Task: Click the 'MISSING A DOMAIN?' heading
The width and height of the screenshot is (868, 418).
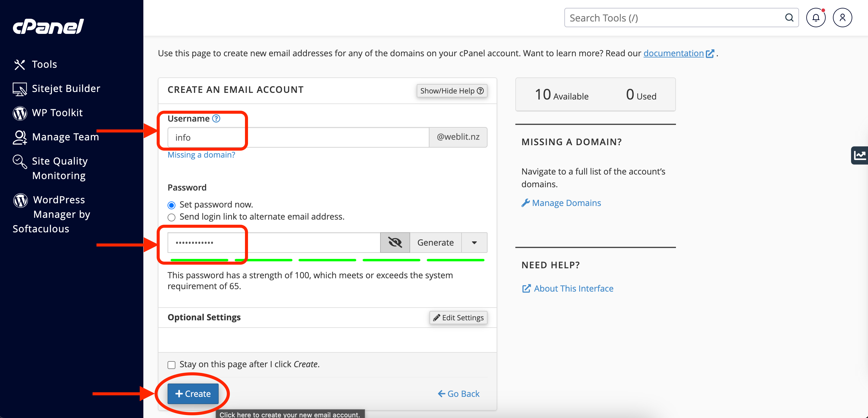Action: pos(572,142)
